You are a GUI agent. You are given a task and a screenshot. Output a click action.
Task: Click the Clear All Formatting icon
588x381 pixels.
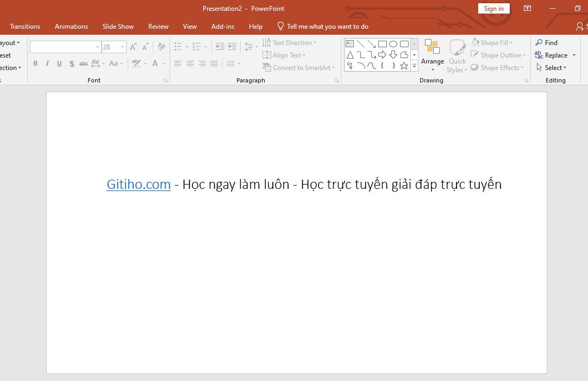coord(161,47)
